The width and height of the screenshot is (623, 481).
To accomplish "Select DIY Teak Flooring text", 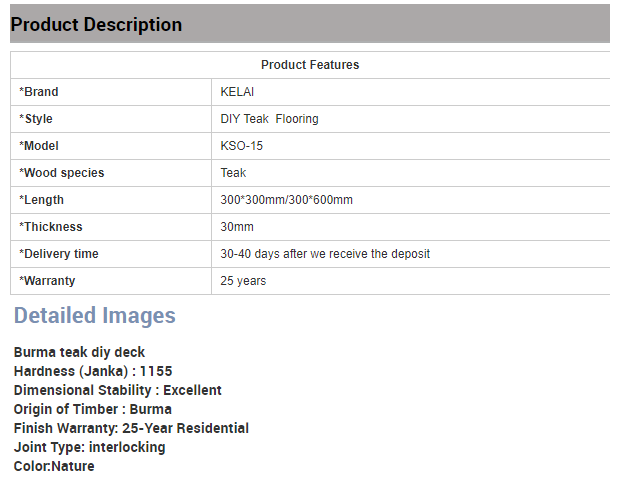I will [x=269, y=119].
